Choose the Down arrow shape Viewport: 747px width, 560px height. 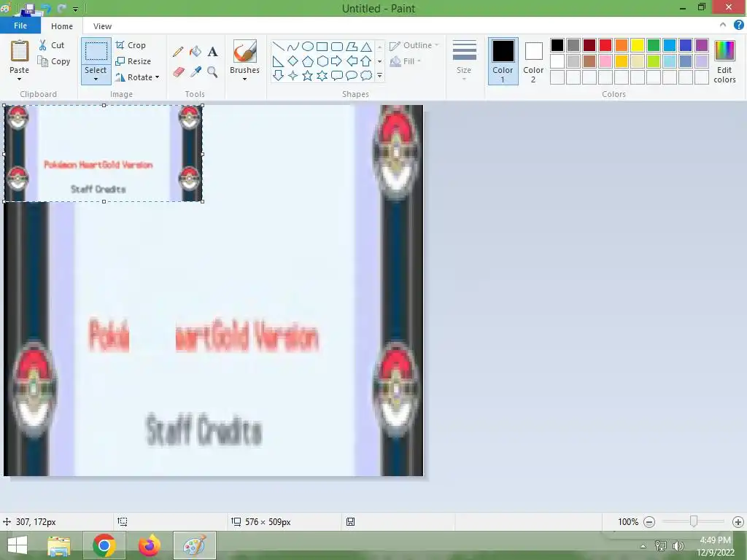[x=278, y=75]
